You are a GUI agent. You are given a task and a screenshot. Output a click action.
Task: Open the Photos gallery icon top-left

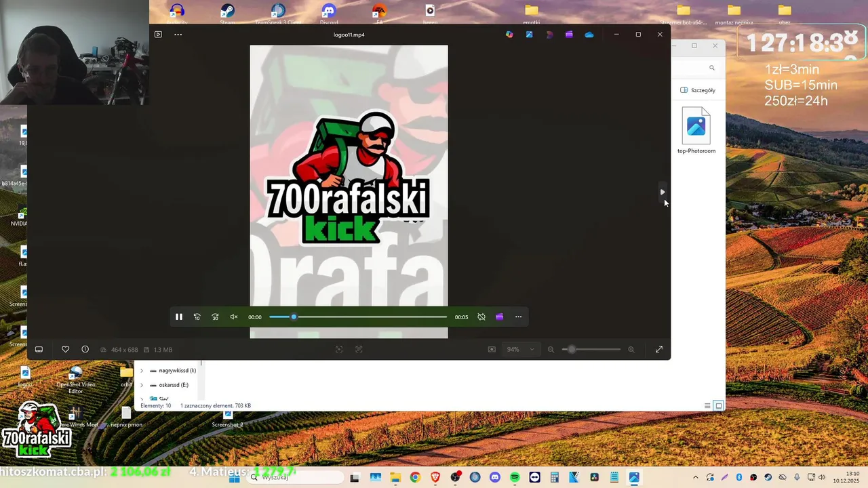(158, 35)
